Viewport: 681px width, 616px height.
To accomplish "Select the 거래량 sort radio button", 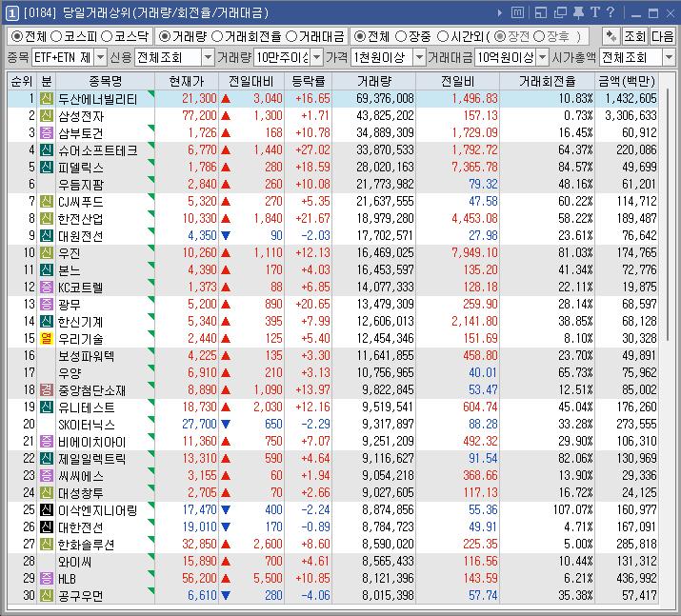I will [165, 36].
